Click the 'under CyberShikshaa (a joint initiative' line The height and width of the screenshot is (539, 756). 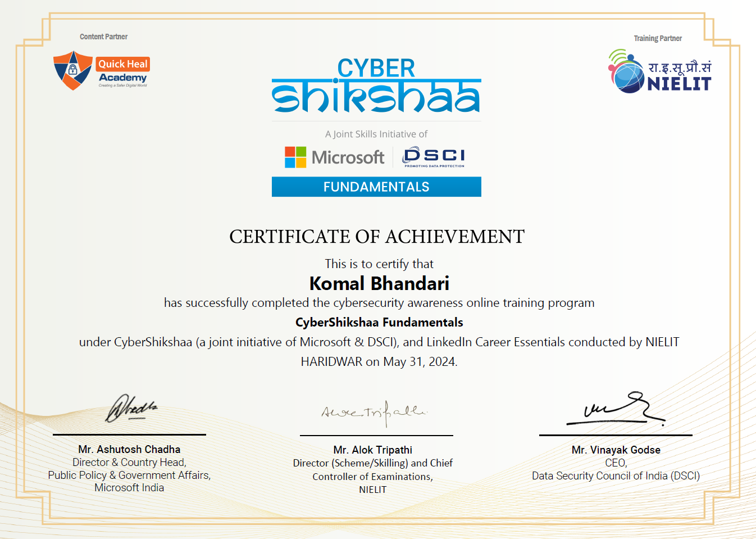pos(379,342)
